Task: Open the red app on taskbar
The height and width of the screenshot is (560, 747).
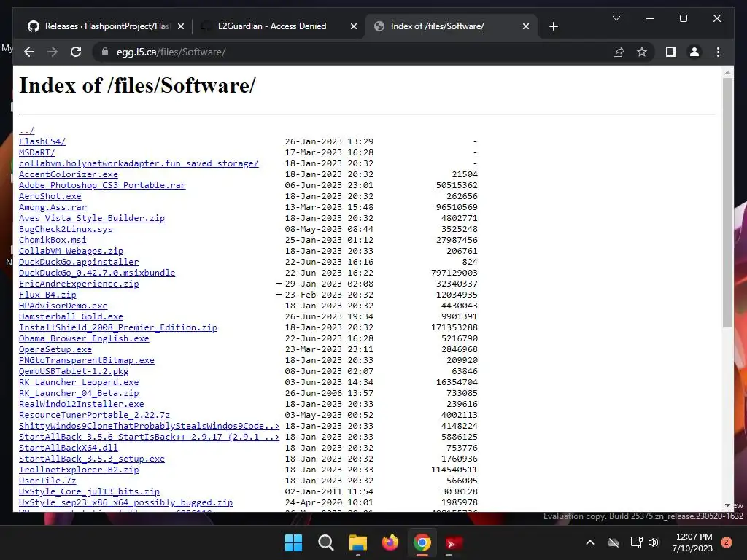Action: [454, 542]
